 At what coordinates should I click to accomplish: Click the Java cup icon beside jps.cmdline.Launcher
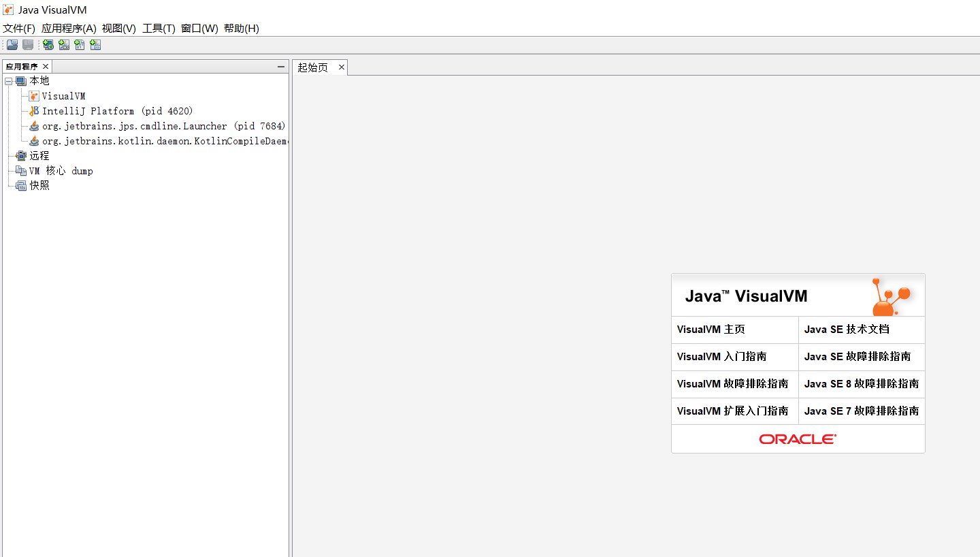click(34, 126)
